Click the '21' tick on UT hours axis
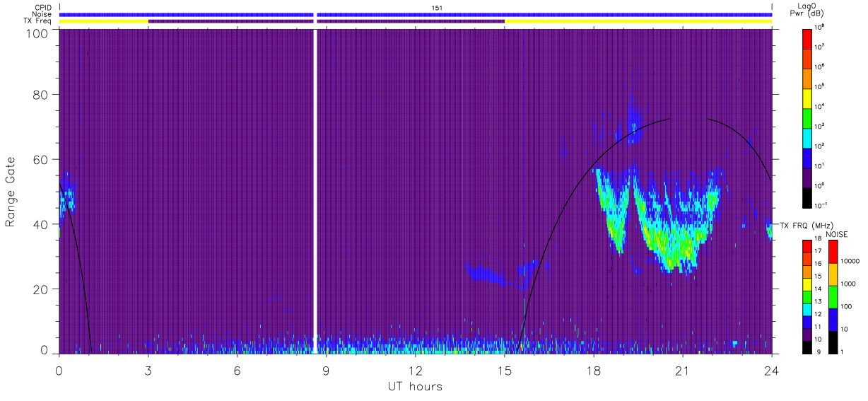The height and width of the screenshot is (401, 868). point(682,369)
